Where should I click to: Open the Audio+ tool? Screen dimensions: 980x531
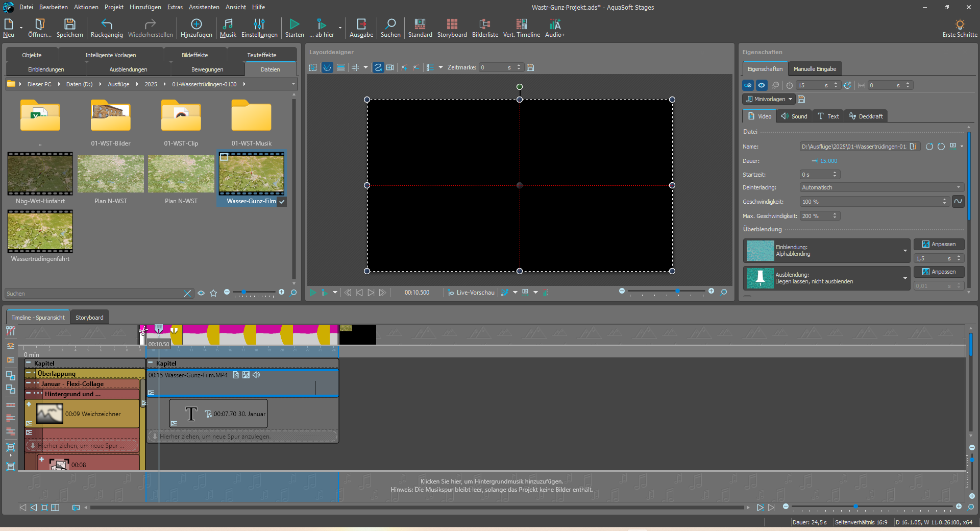pos(555,25)
